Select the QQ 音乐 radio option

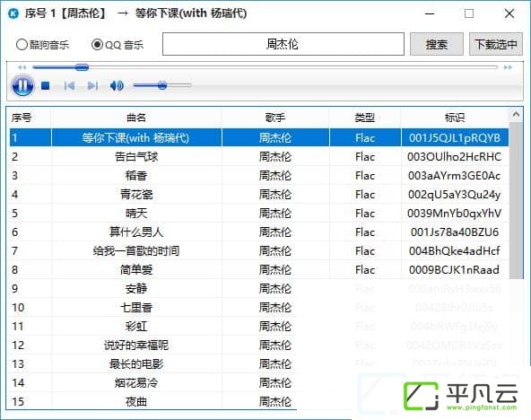pyautogui.click(x=118, y=44)
